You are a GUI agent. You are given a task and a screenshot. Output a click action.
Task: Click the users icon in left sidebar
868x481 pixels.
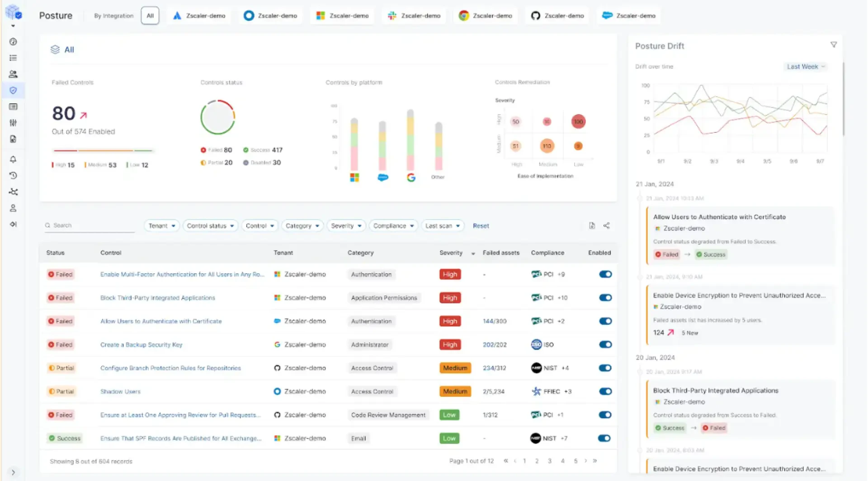(13, 74)
